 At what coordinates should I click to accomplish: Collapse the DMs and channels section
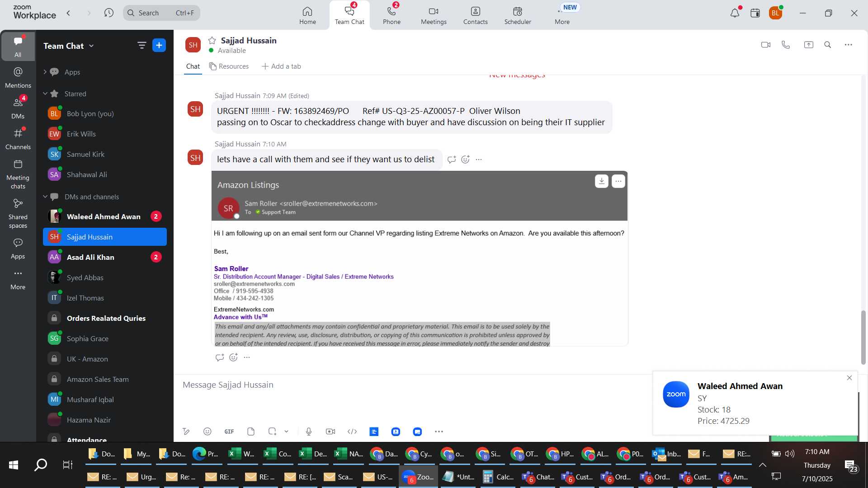coord(45,197)
